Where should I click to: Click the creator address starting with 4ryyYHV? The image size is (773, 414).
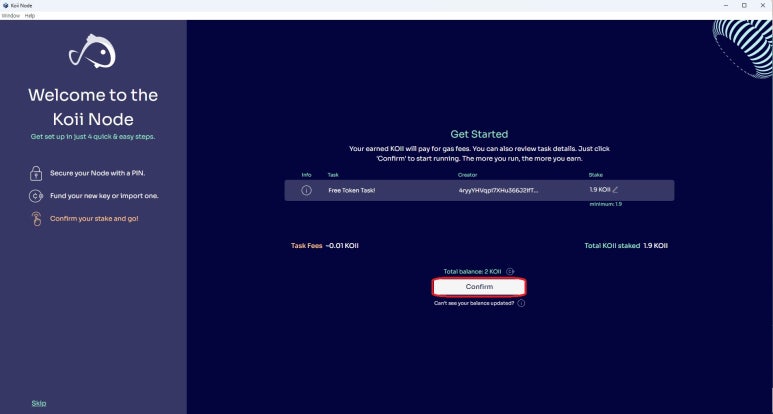[498, 190]
